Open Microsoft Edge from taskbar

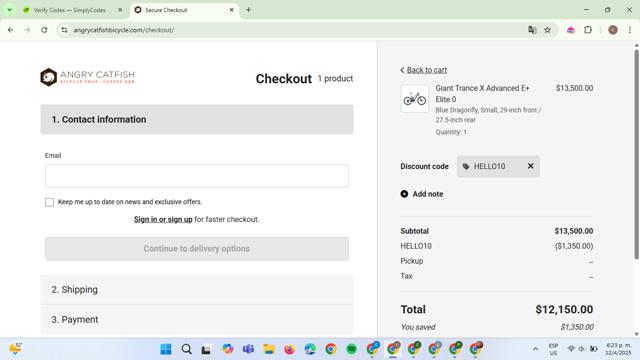(x=310, y=349)
